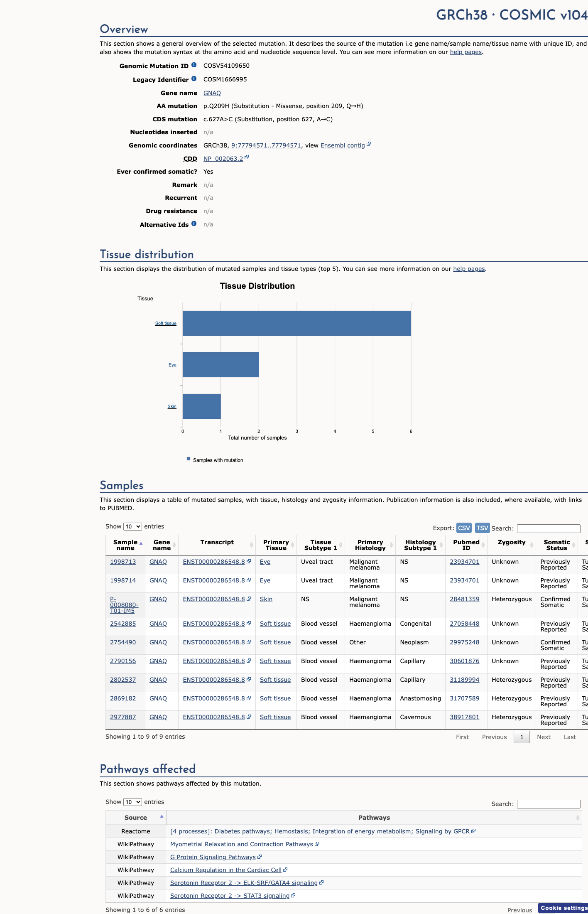
Task: Sort samples by Gene name column
Action: pyautogui.click(x=162, y=545)
